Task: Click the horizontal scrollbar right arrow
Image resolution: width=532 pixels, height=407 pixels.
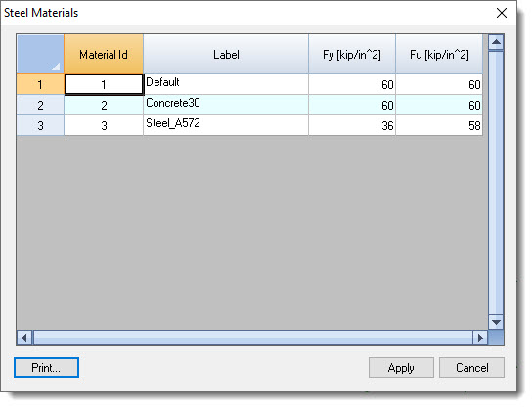Action: tap(480, 338)
